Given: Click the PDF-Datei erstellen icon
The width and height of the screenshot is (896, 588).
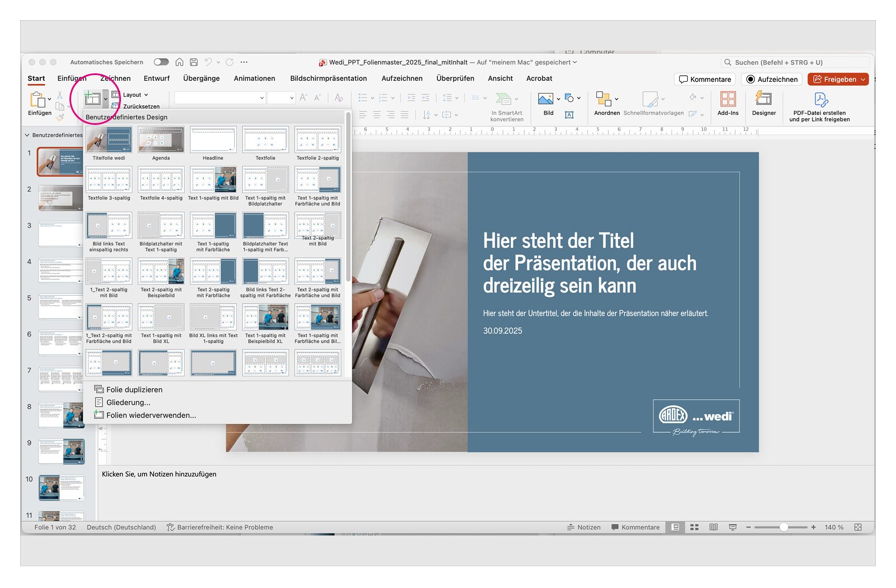Looking at the screenshot, I should [x=820, y=100].
